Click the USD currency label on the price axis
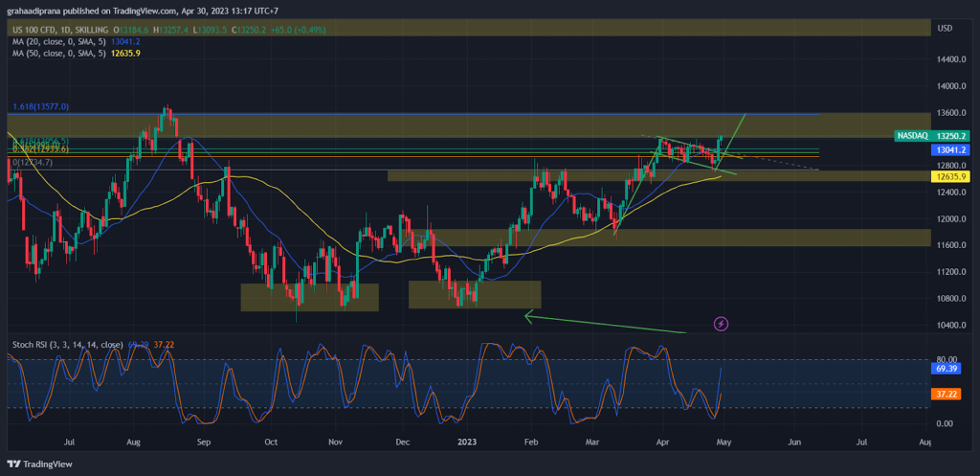Viewport: 980px width, 476px height. point(945,28)
